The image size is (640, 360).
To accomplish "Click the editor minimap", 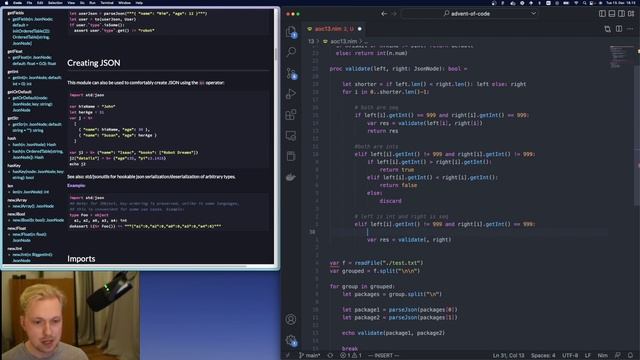I will click(x=622, y=57).
